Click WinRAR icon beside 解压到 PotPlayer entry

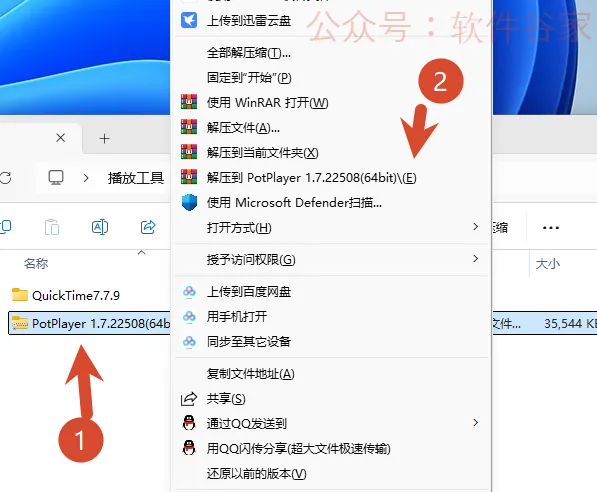coord(189,177)
